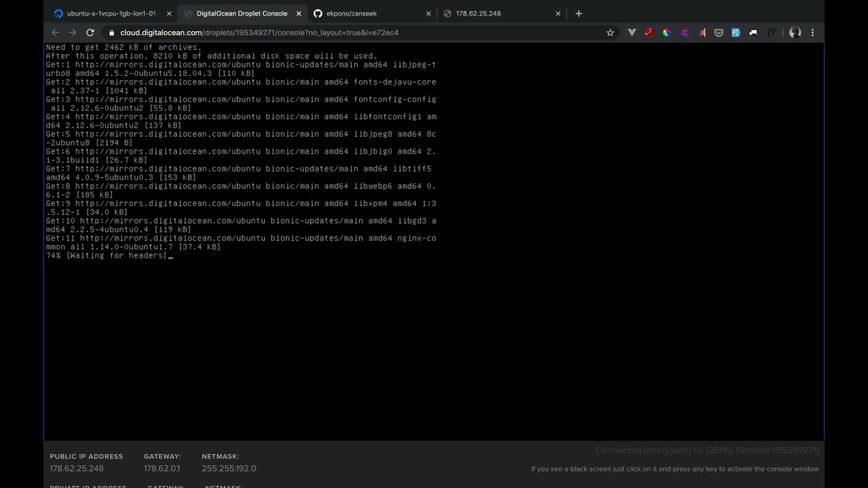This screenshot has height=488, width=868.
Task: Open the blue and red striped extension icon
Action: (x=684, y=33)
